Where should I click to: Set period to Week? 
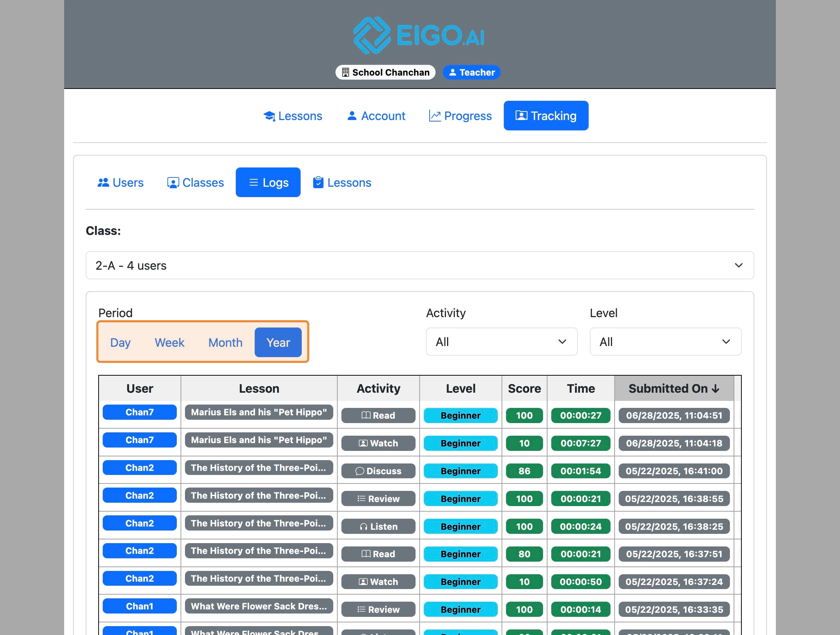[x=169, y=342]
